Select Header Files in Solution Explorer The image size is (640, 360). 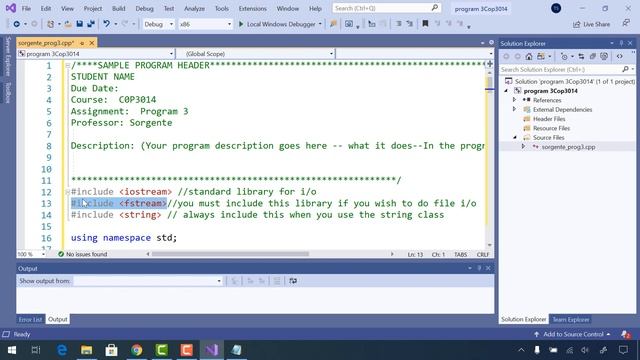tap(549, 119)
